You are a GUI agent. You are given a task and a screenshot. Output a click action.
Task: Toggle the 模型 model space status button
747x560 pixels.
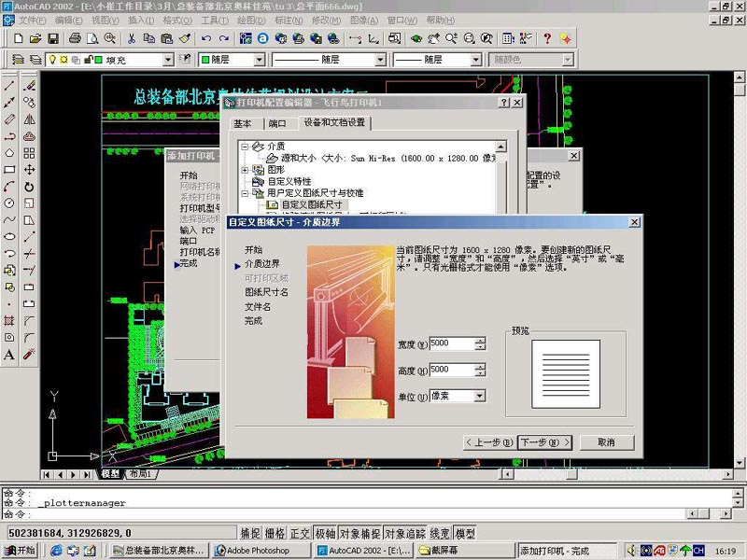(465, 533)
